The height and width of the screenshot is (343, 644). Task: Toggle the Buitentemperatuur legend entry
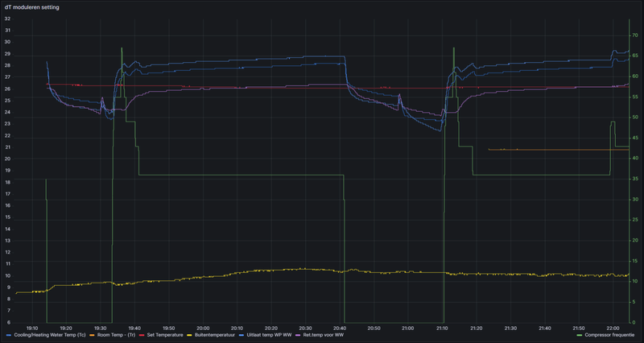[215, 335]
